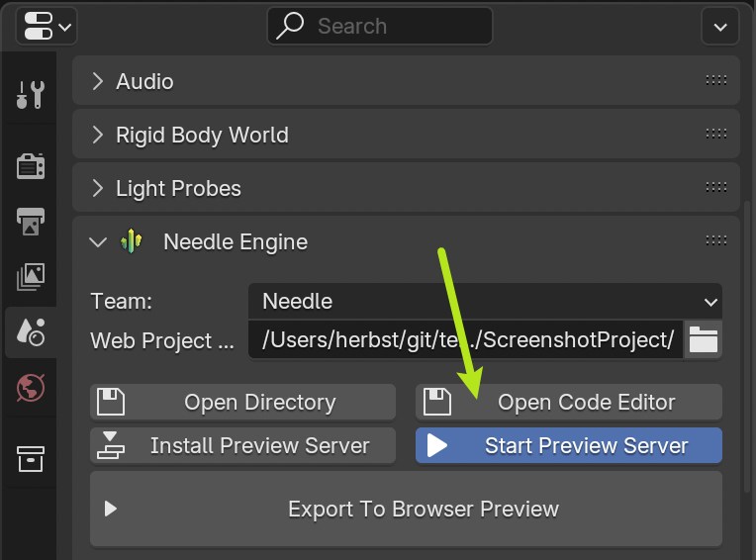Click the Web Project path field
This screenshot has height=560, width=756.
pyautogui.click(x=466, y=340)
